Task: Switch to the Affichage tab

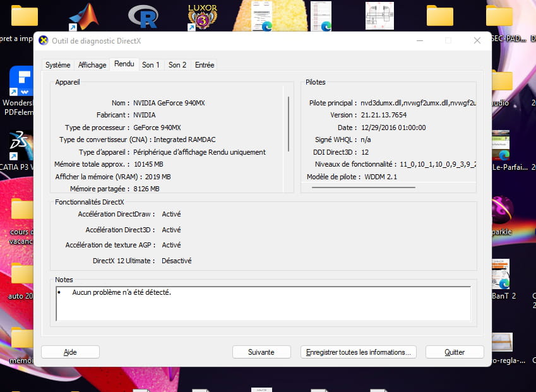Action: [x=92, y=65]
